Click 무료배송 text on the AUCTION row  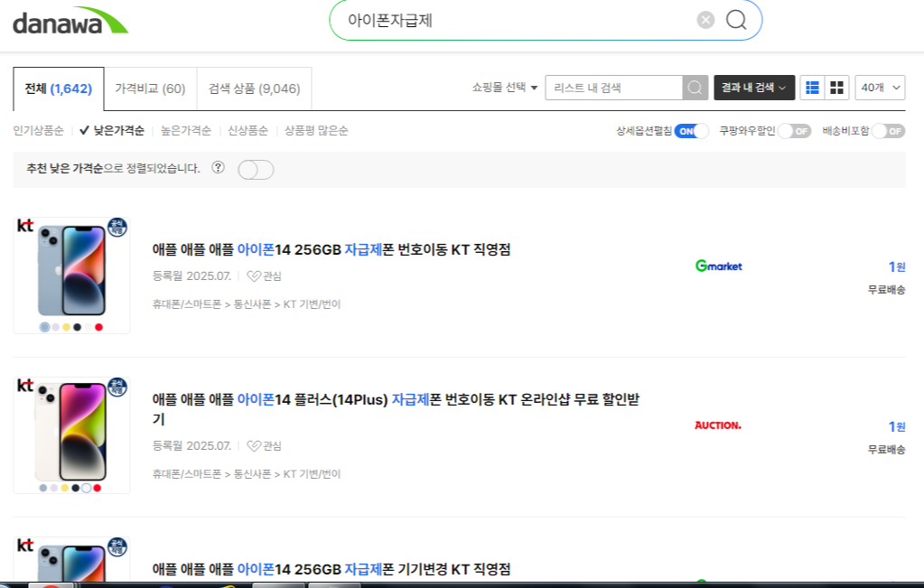886,450
